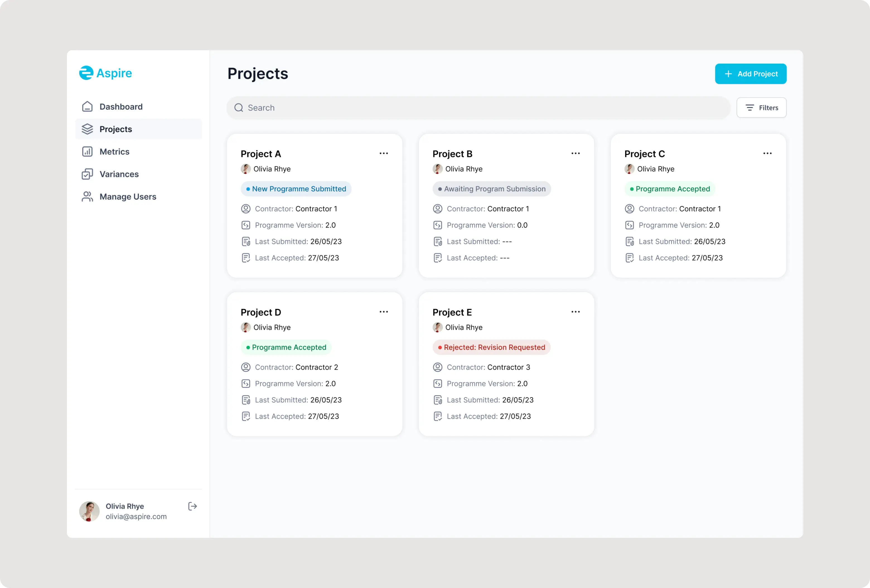Click the search magnifier icon

pos(239,108)
